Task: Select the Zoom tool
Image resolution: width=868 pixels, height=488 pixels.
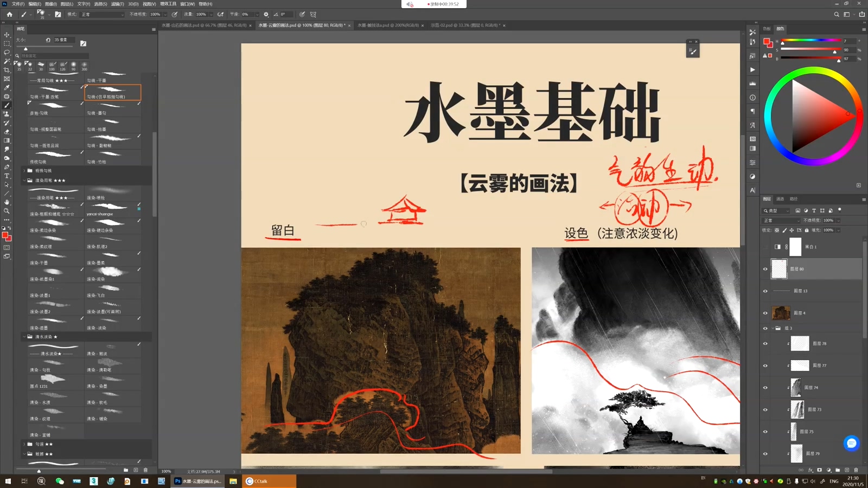Action: [7, 211]
